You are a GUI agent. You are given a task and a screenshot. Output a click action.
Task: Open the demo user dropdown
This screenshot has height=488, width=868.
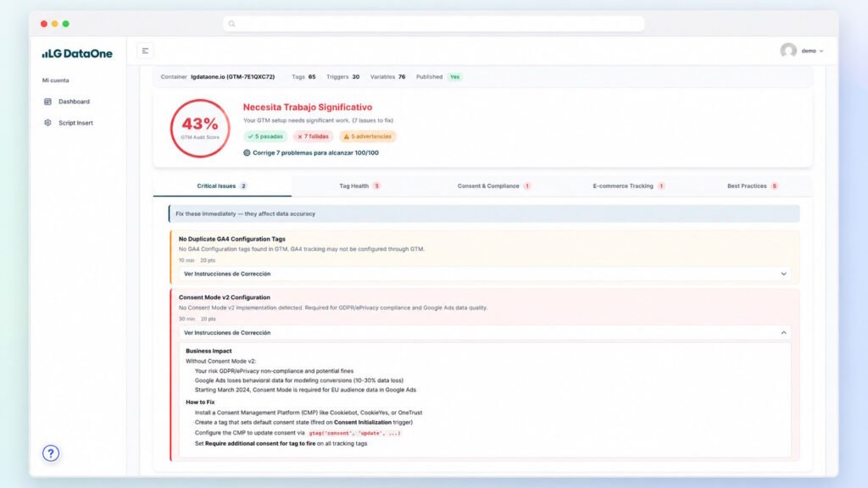[x=812, y=51]
